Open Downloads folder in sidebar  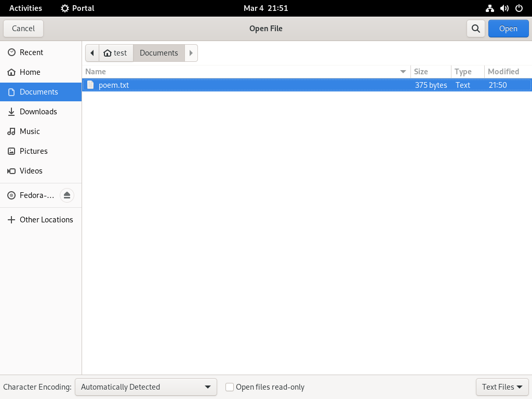pos(41,112)
